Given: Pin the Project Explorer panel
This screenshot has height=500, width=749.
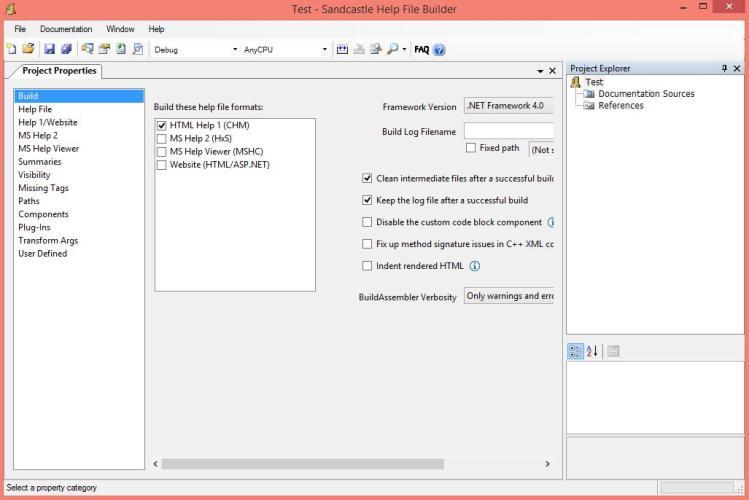Looking at the screenshot, I should [724, 69].
